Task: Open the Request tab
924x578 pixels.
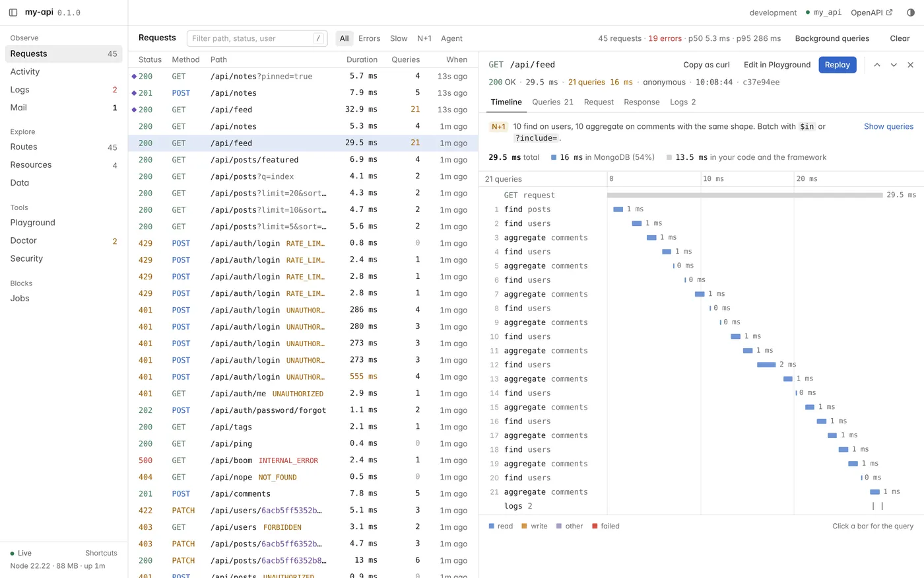Action: (599, 102)
